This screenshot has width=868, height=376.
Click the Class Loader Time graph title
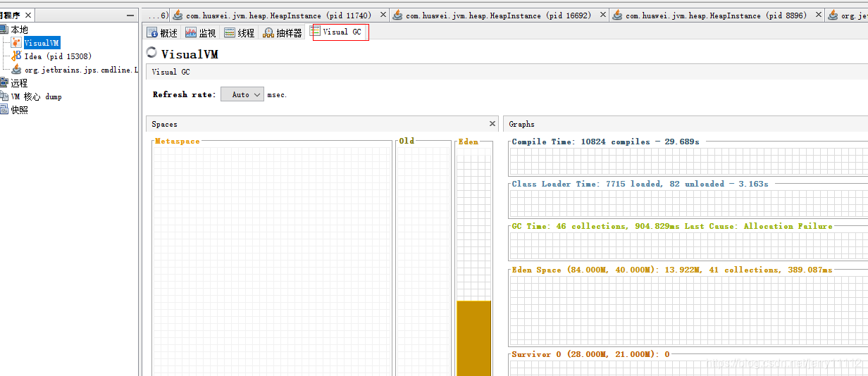pos(640,184)
